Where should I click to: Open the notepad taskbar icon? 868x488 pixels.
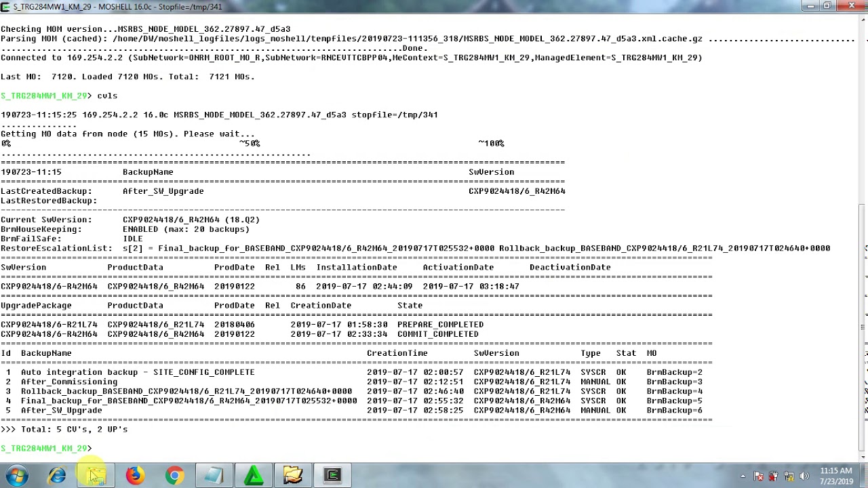[214, 476]
